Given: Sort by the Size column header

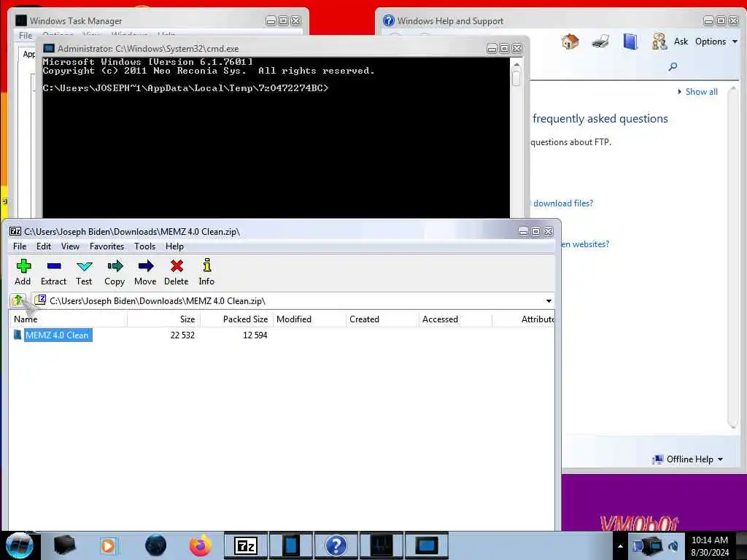Looking at the screenshot, I should (163, 319).
